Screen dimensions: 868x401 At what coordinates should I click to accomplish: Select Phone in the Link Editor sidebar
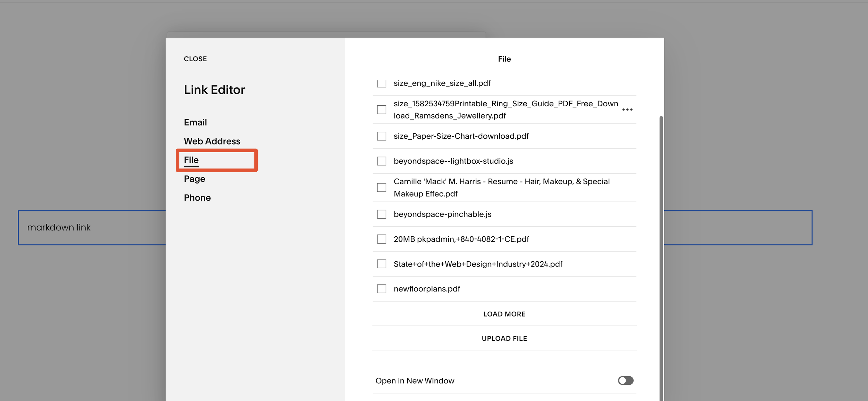tap(197, 197)
